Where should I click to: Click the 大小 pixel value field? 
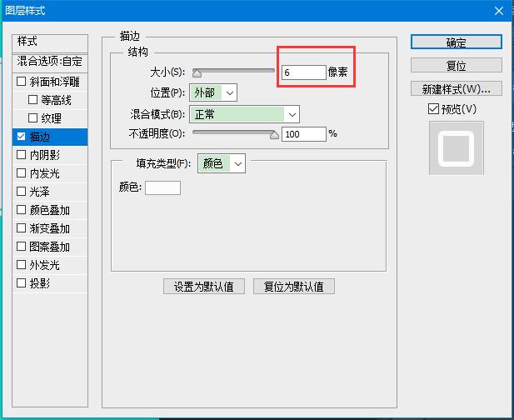(304, 72)
